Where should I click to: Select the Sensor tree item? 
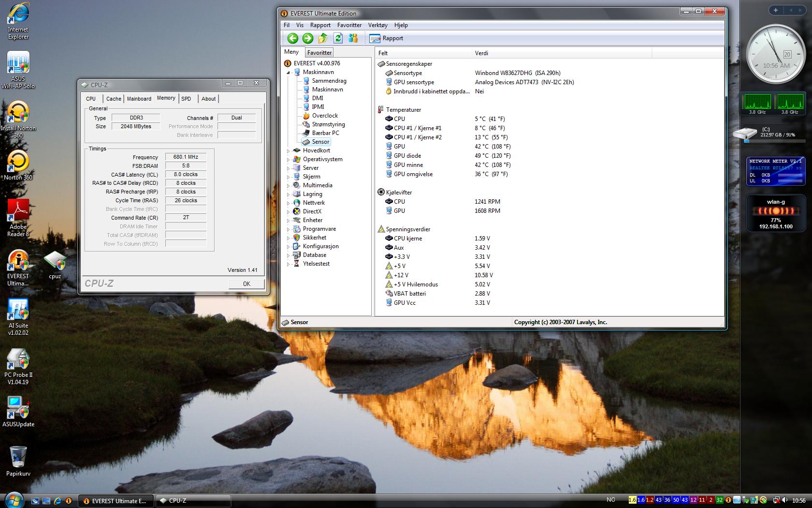click(x=320, y=142)
